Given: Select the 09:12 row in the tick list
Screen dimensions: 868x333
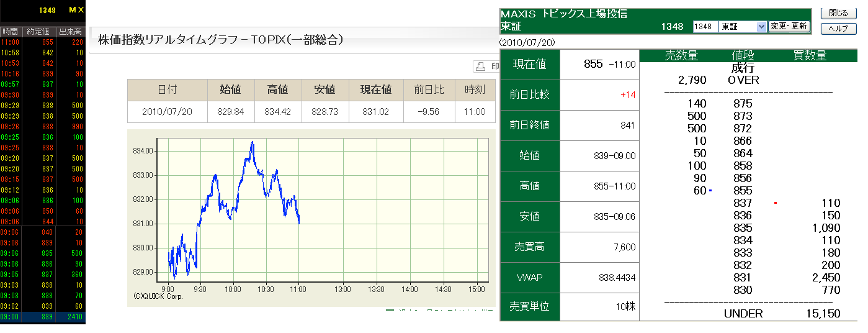Looking at the screenshot, I should pos(43,190).
